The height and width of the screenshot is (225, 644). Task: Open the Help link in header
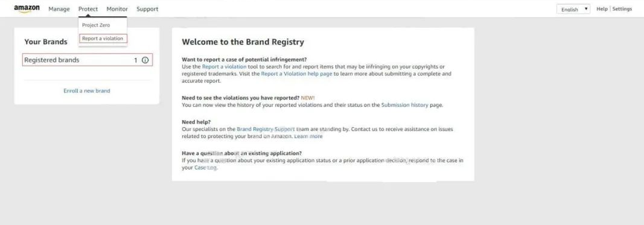(602, 9)
